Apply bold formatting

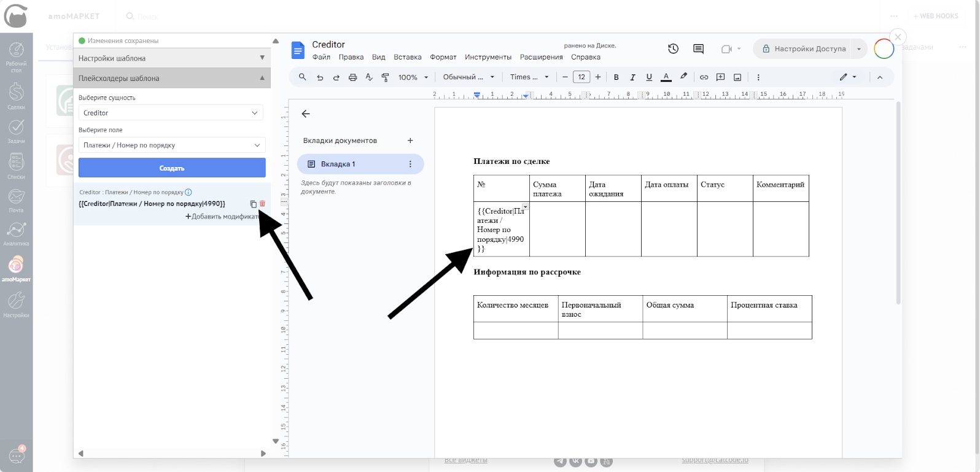pos(616,77)
